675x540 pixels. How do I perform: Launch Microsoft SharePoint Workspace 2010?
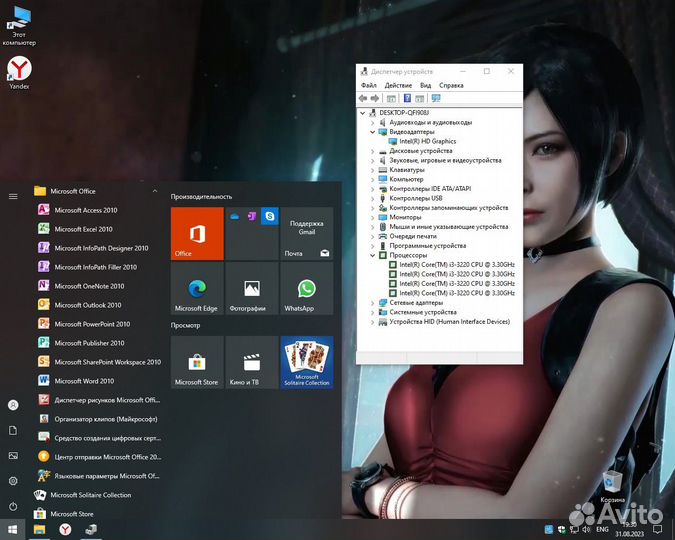[108, 362]
